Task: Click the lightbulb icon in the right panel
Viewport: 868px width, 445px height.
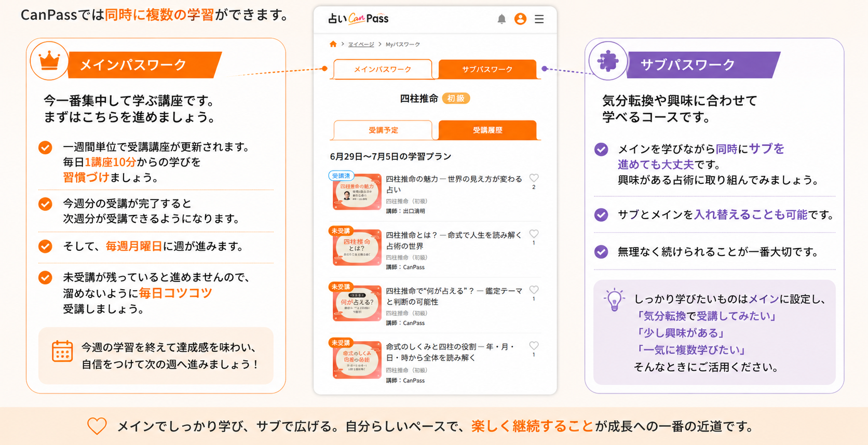Action: coord(614,300)
